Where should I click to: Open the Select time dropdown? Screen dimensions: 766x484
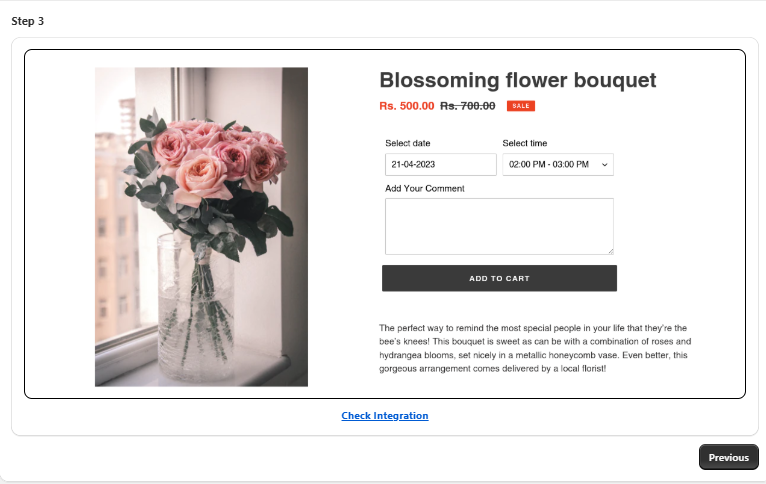tap(557, 164)
